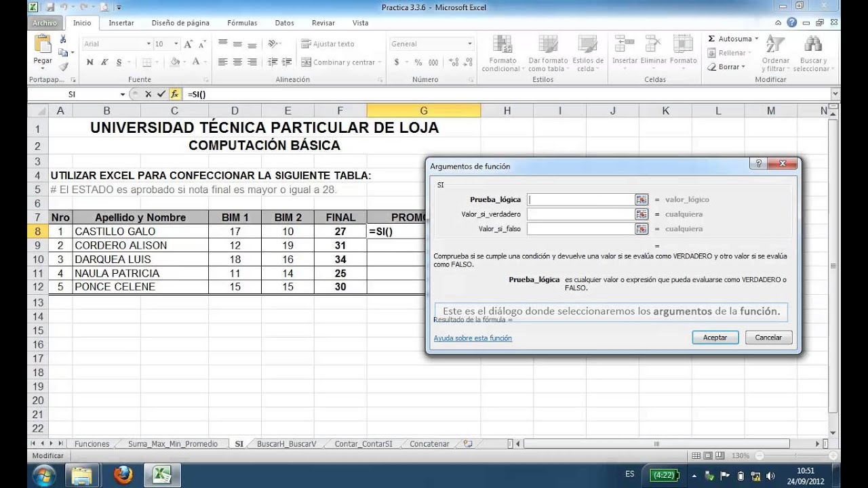Click the Buscar y seleccionar binoculars icon
Viewport: 868px width, 488px height.
(812, 45)
